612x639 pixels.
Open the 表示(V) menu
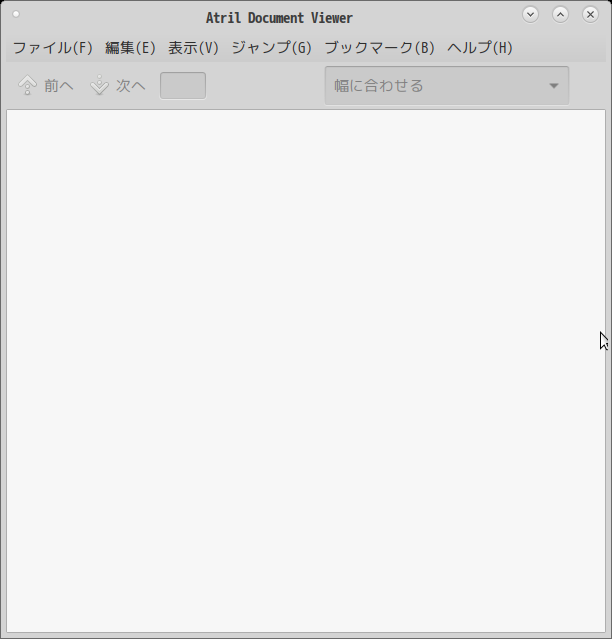194,48
